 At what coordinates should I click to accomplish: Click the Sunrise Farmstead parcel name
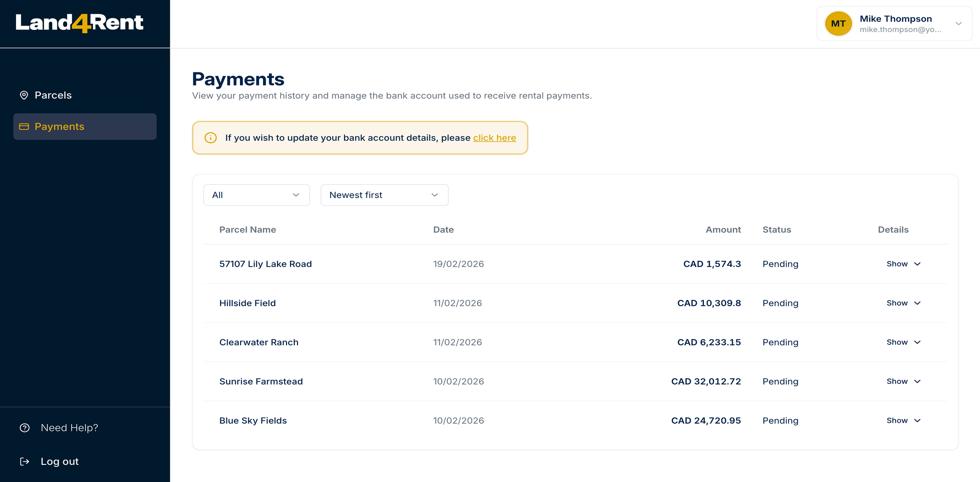pyautogui.click(x=261, y=381)
